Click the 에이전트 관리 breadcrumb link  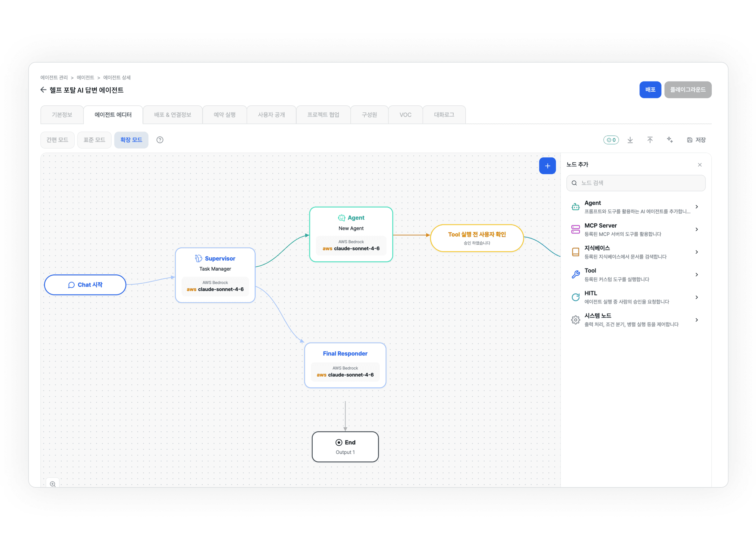coord(54,78)
